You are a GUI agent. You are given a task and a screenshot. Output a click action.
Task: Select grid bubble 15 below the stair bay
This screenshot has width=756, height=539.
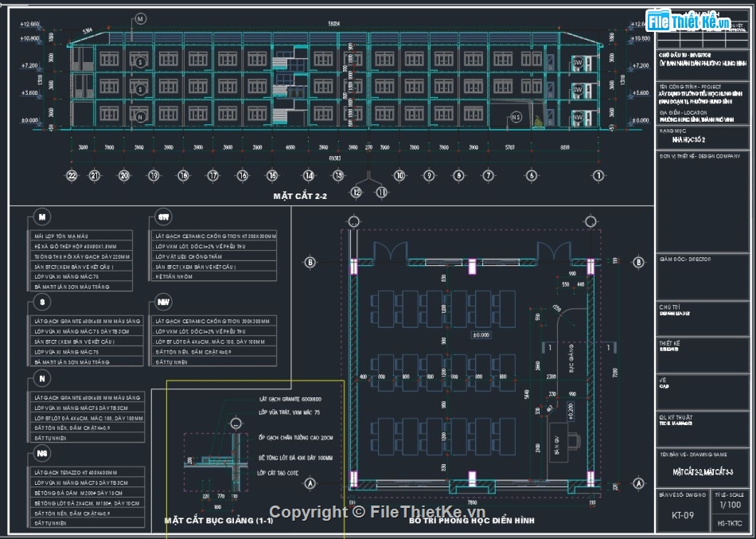coord(272,176)
